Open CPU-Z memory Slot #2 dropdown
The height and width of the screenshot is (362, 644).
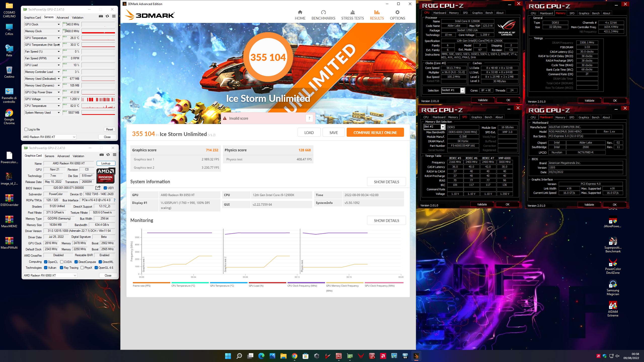434,127
